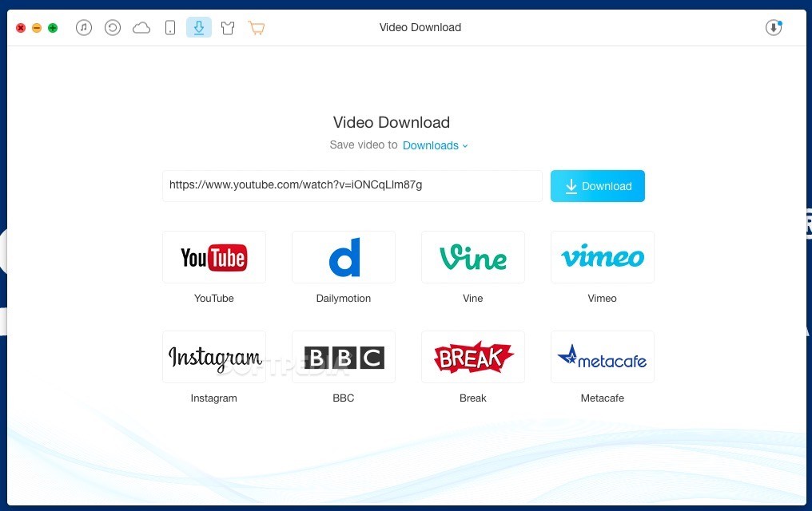Click the Metacafe text label
The width and height of the screenshot is (812, 511).
[x=603, y=398]
